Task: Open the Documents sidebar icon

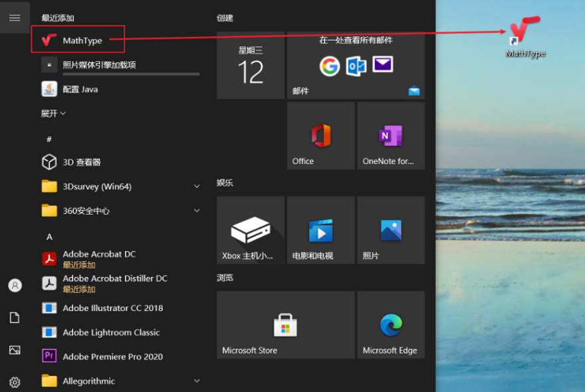Action: pos(15,318)
